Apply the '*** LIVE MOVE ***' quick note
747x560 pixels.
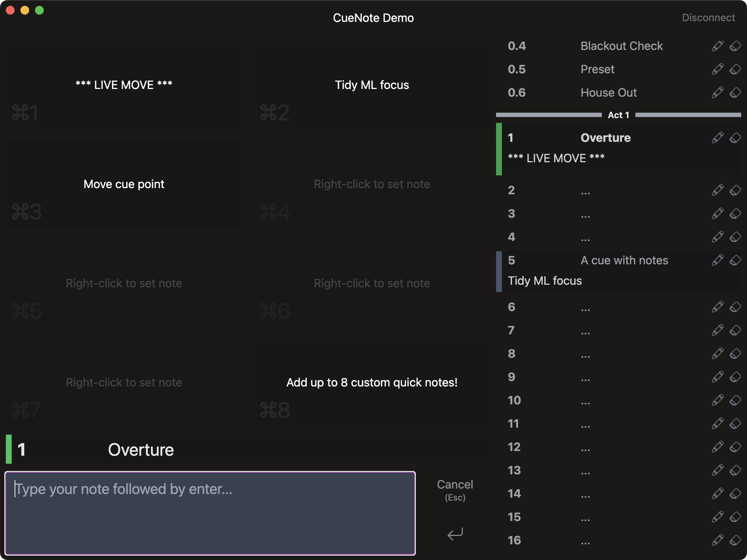[x=124, y=85]
